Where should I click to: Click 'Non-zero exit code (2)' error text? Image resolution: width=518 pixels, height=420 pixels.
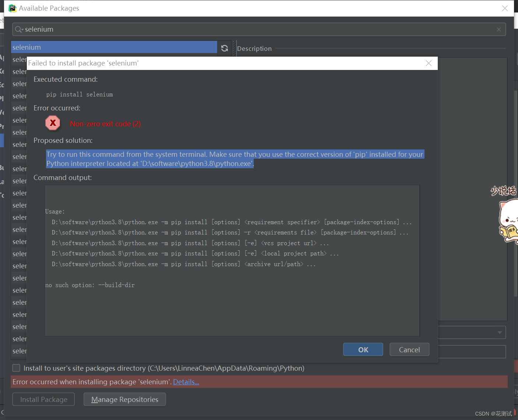tap(105, 124)
